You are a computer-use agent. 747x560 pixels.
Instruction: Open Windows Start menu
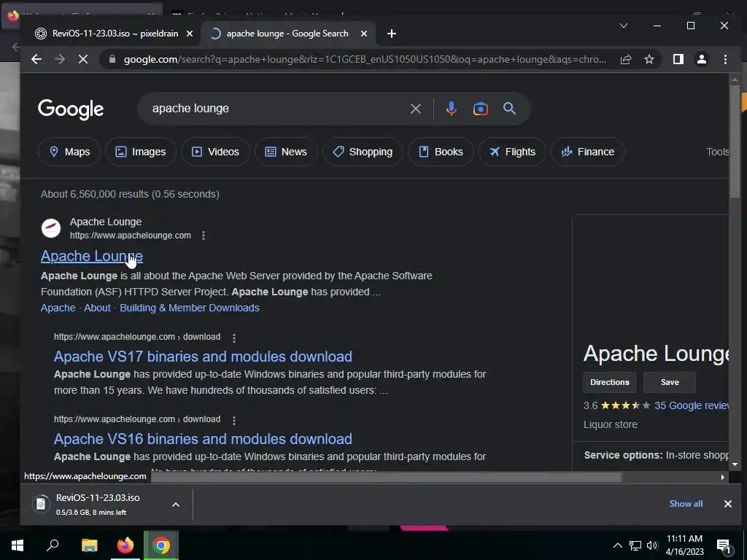tap(18, 545)
